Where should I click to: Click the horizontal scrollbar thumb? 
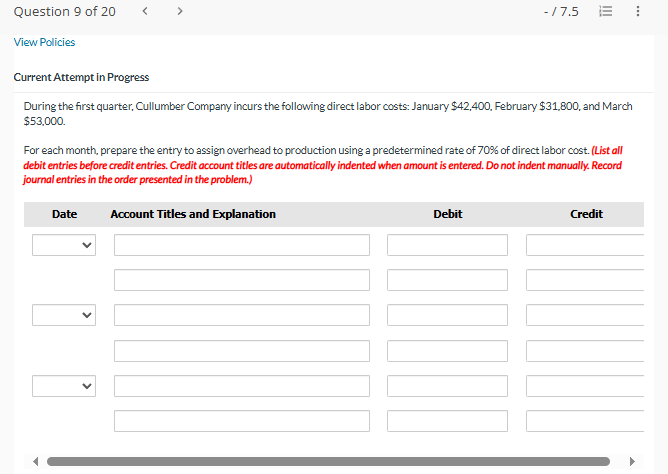[328, 461]
